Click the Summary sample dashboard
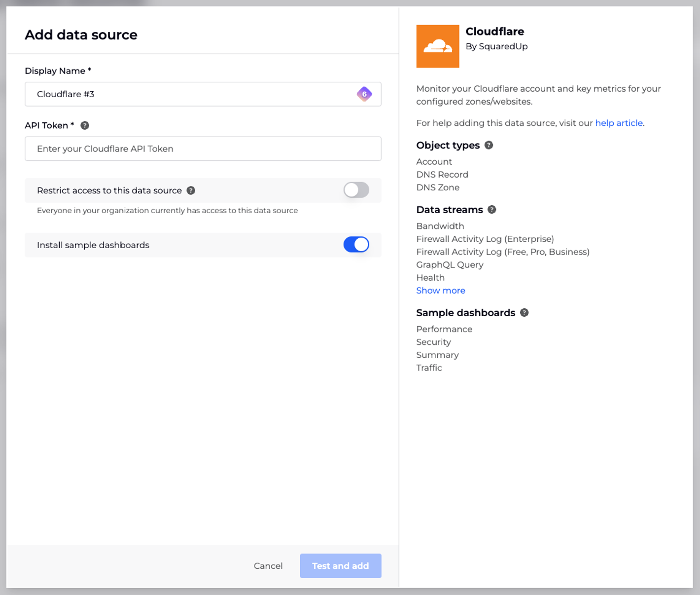The height and width of the screenshot is (595, 700). (x=437, y=355)
